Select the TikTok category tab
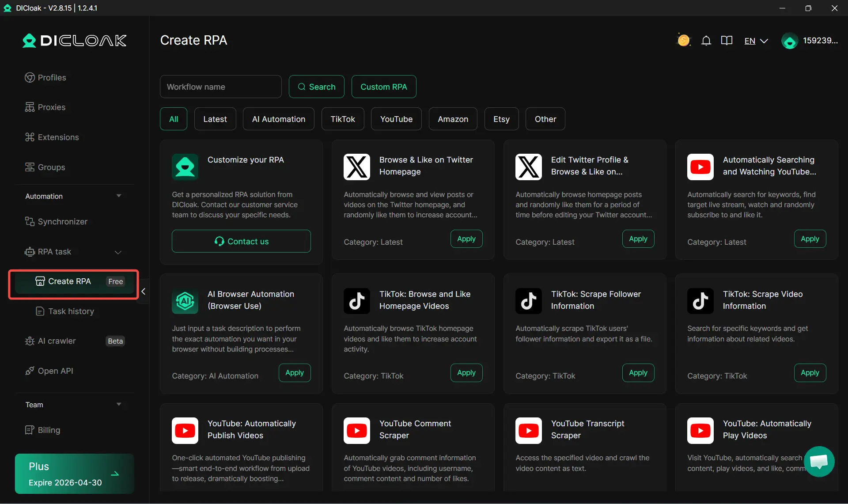Image resolution: width=848 pixels, height=504 pixels. coord(342,119)
